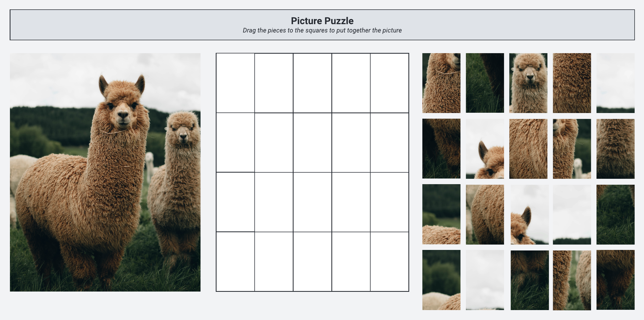Image resolution: width=644 pixels, height=320 pixels.
Task: Pick the mostly grass piece ending the third tray row
Action: [x=616, y=214]
